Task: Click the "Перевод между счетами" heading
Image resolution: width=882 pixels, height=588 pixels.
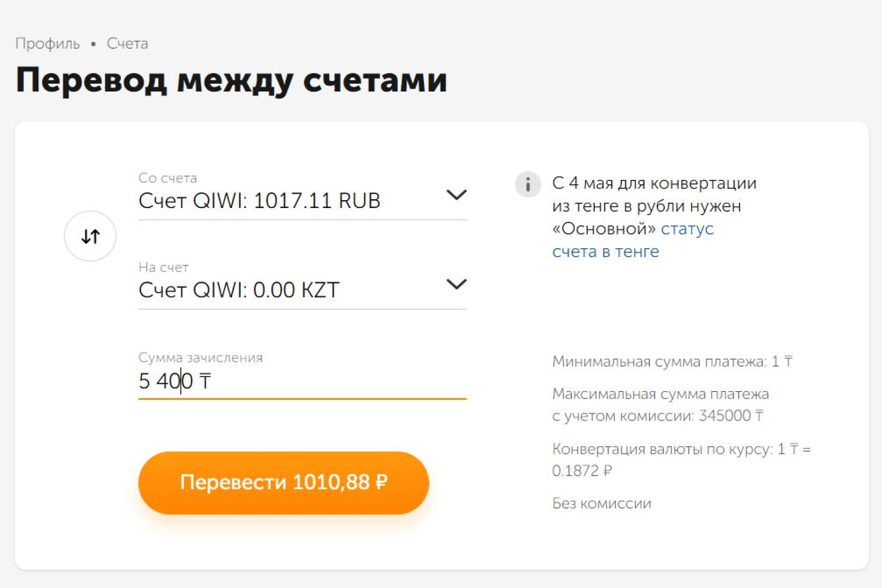Action: click(231, 80)
